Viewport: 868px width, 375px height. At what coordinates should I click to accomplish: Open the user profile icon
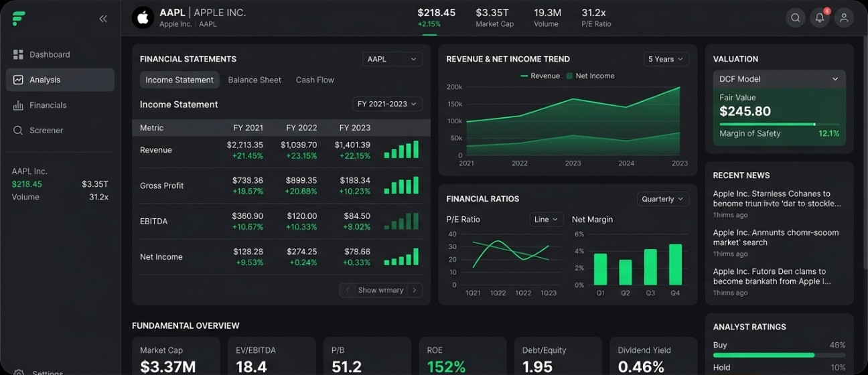click(844, 18)
